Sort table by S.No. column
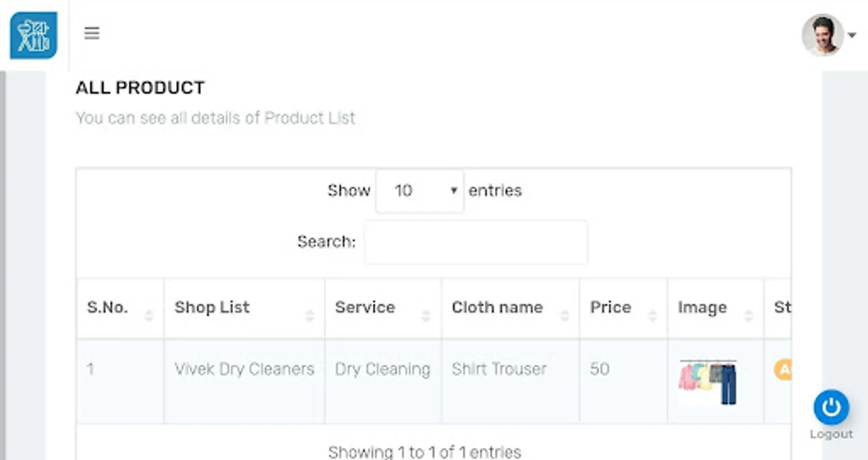This screenshot has height=460, width=868. [120, 308]
